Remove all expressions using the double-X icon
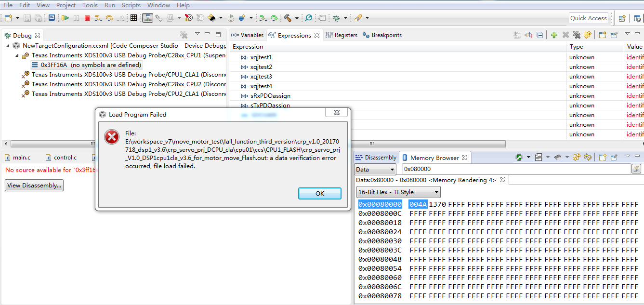The width and height of the screenshot is (644, 305). click(x=577, y=35)
